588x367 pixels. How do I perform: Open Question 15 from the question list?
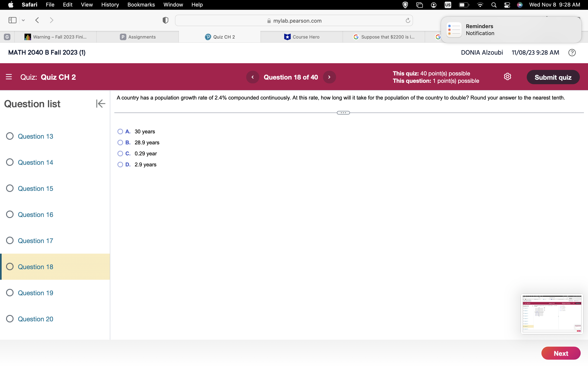(x=36, y=188)
